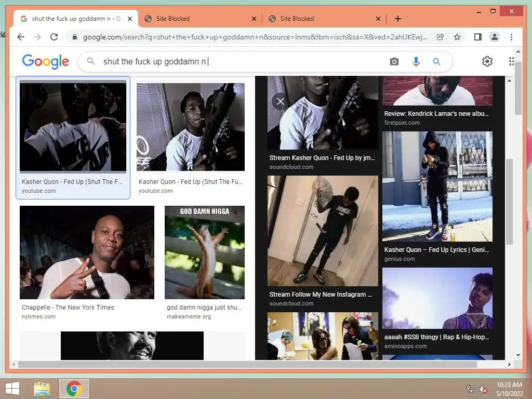Open second Kasher Quon youtube thumbnail
Screen dimensions: 532x399
(190, 127)
